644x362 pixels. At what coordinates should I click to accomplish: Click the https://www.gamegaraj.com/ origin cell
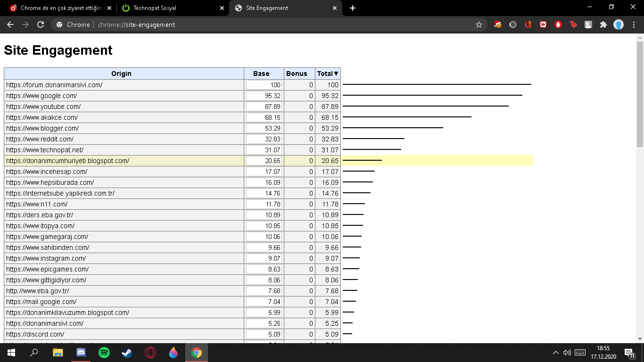[124, 237]
